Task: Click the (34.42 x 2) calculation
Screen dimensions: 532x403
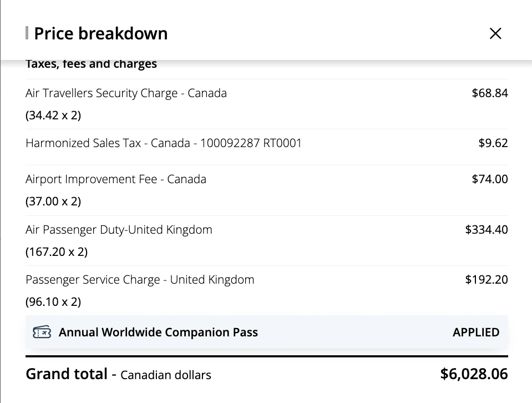Action: tap(53, 115)
